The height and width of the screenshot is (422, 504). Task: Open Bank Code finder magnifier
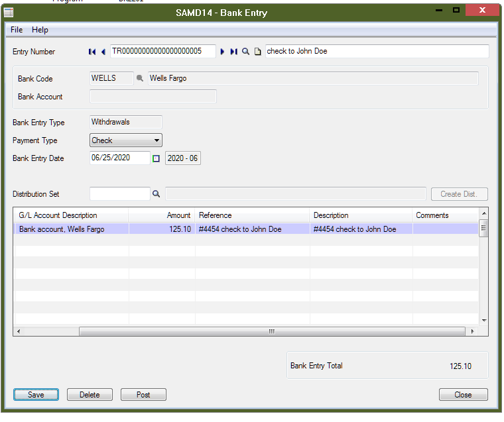(x=140, y=78)
